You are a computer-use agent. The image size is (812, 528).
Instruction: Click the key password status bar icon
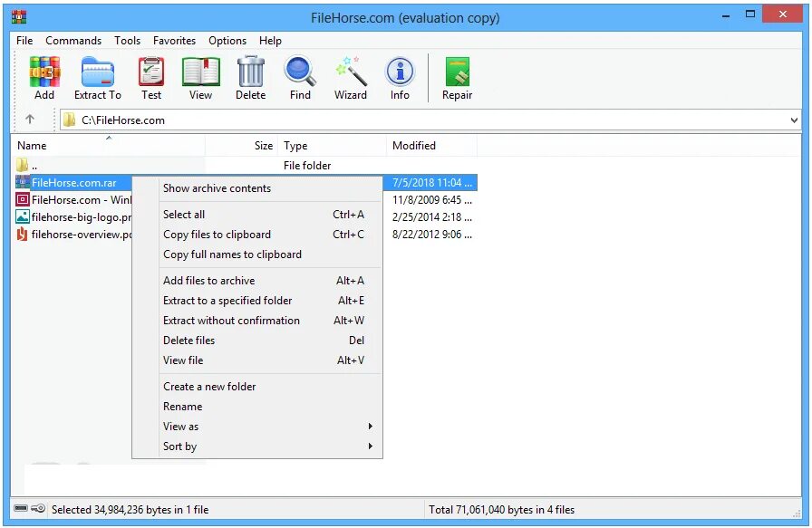[x=38, y=508]
